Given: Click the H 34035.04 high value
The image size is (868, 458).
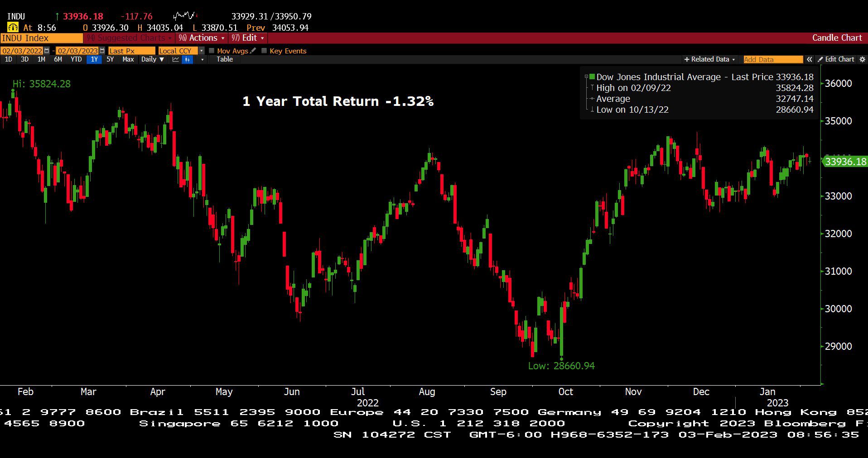Looking at the screenshot, I should [x=160, y=28].
